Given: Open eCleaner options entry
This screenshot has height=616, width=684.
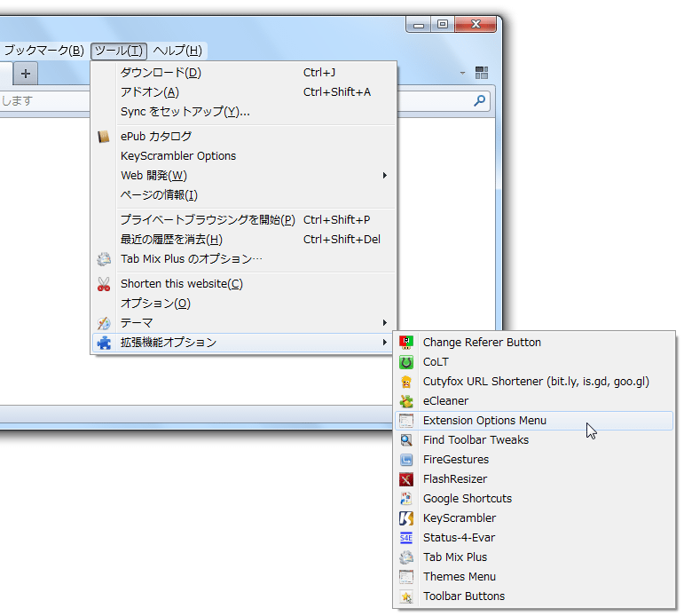Looking at the screenshot, I should (x=534, y=401).
